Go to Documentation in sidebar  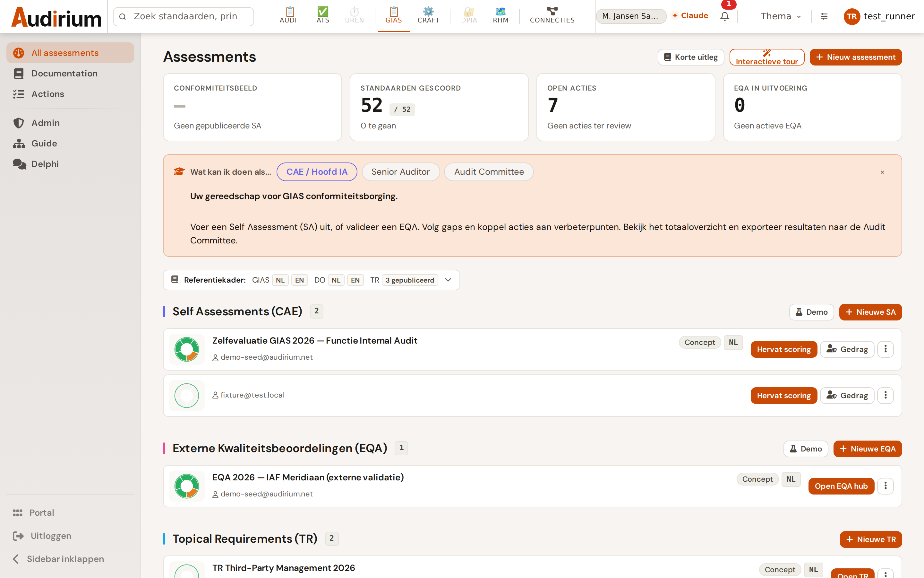click(70, 74)
